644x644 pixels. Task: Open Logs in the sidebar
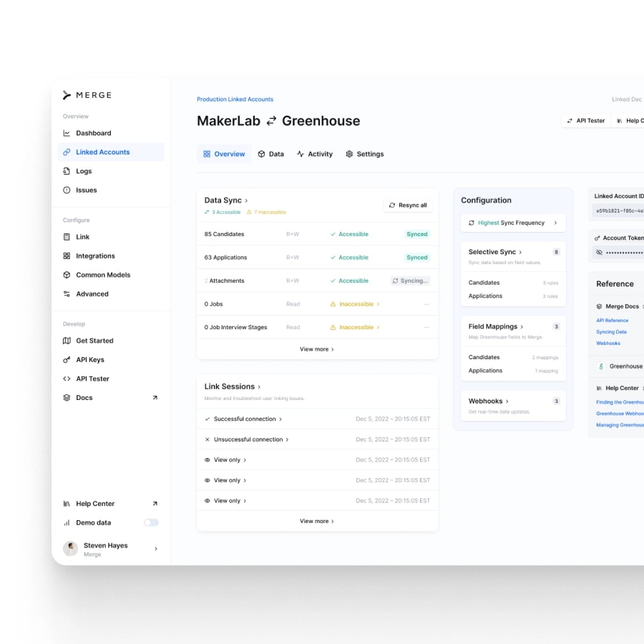point(110,171)
